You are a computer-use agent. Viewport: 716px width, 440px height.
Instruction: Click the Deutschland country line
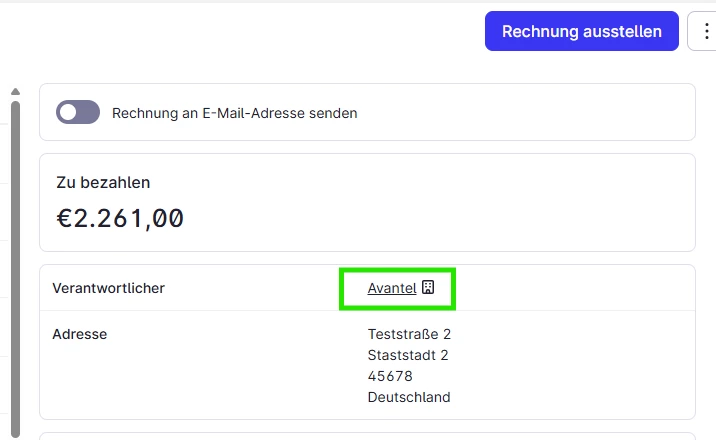click(409, 397)
